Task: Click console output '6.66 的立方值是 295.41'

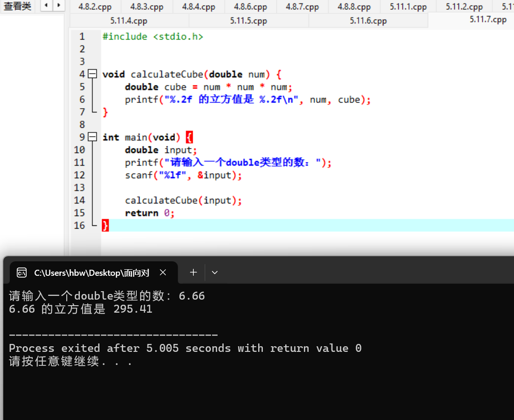Action: [81, 309]
